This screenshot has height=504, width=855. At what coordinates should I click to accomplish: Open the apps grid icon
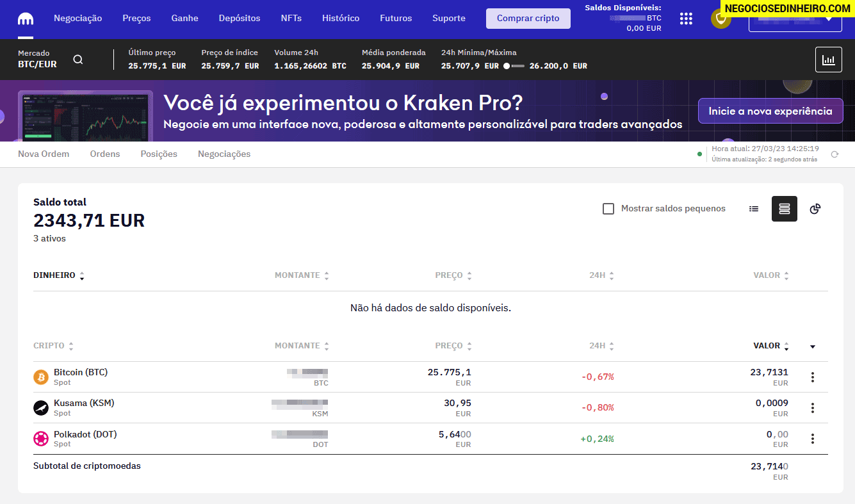pos(686,19)
